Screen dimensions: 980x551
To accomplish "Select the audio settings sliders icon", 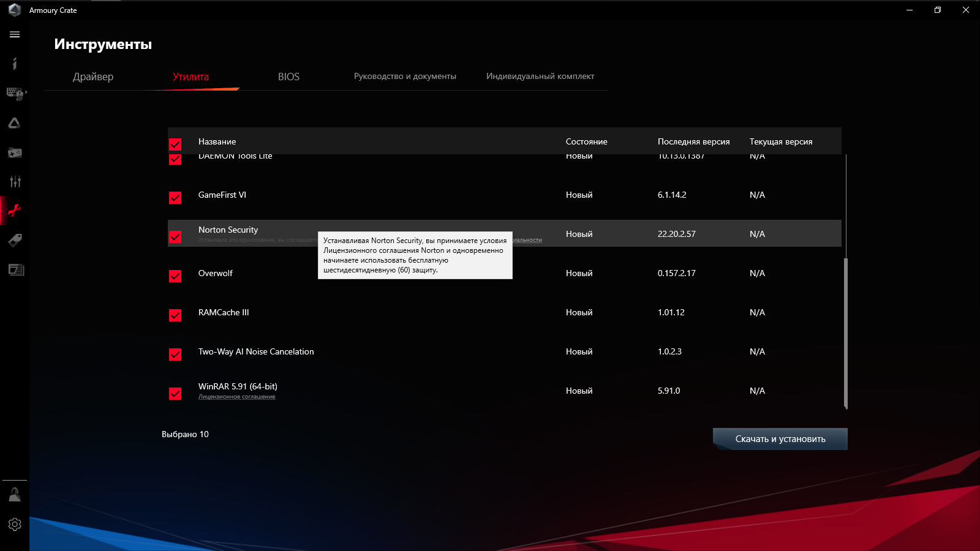I will 14,181.
